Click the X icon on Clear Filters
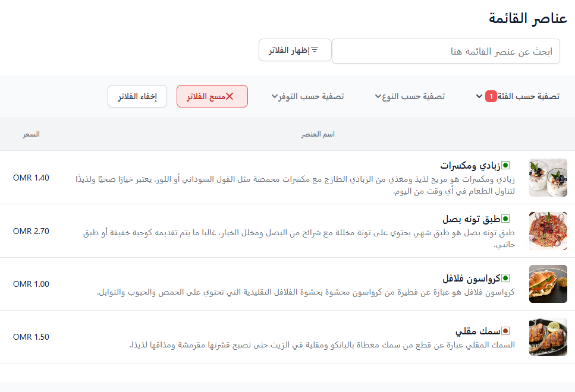This screenshot has width=575, height=392. click(230, 96)
